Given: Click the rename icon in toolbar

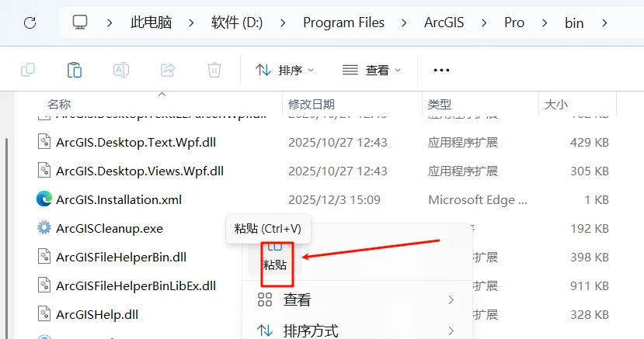Looking at the screenshot, I should pyautogui.click(x=121, y=70).
